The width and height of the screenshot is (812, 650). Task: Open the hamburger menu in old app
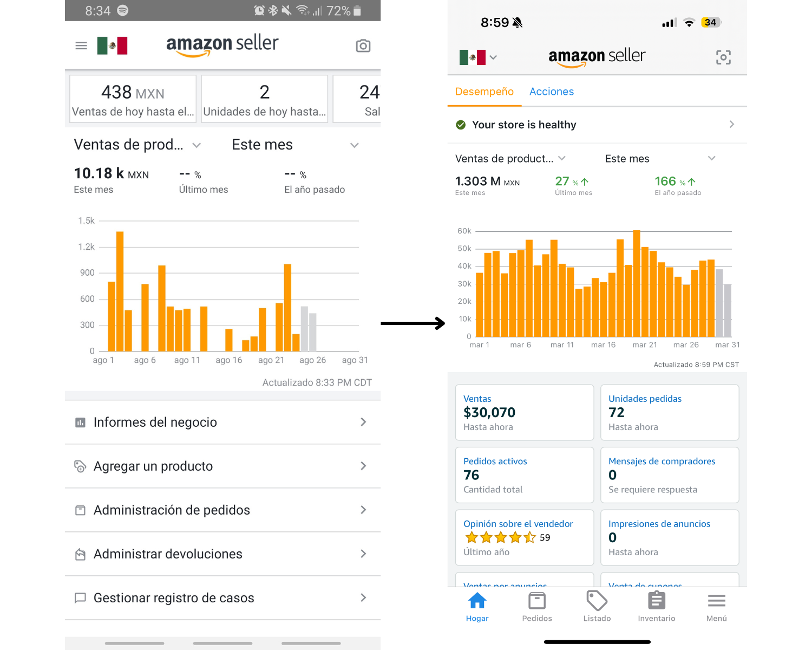click(x=81, y=45)
